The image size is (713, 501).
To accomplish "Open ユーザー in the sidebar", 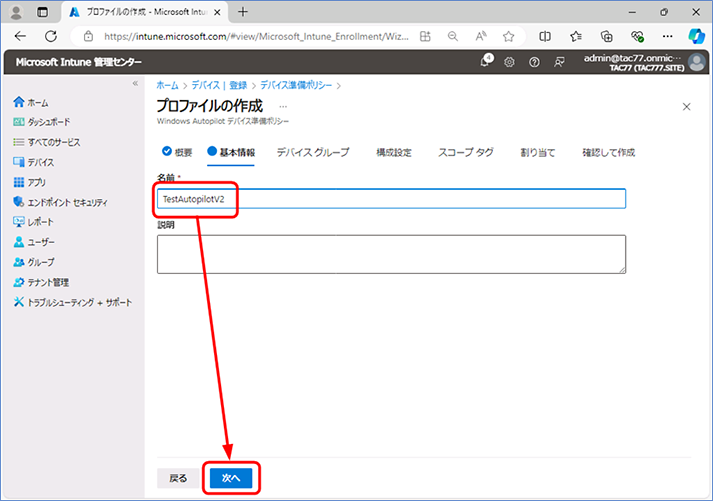I will (34, 242).
